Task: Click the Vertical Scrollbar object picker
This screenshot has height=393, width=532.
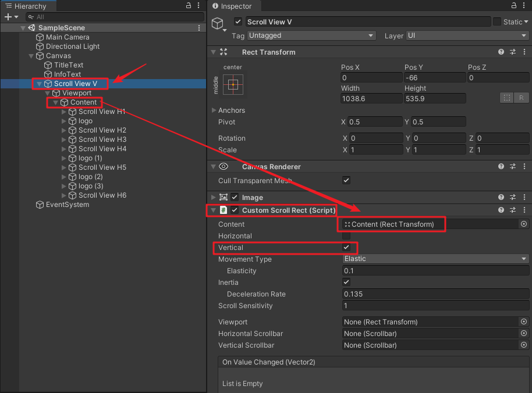Action: click(x=523, y=345)
